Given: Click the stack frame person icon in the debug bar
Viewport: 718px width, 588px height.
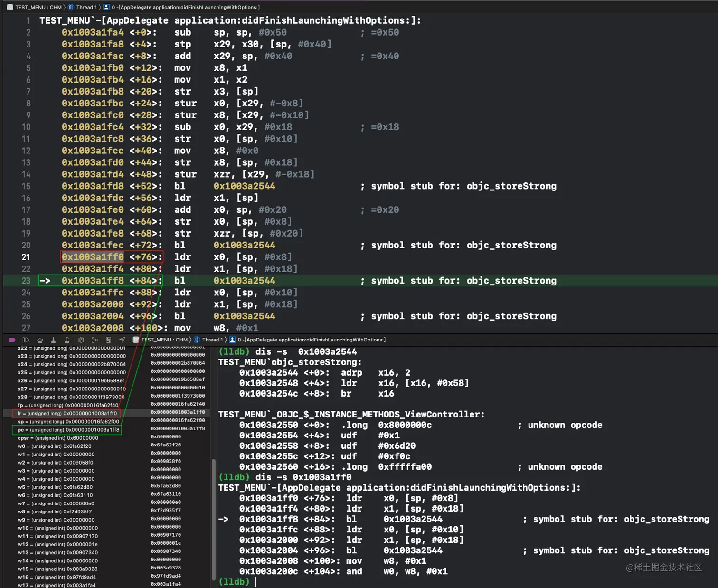Looking at the screenshot, I should coord(232,340).
